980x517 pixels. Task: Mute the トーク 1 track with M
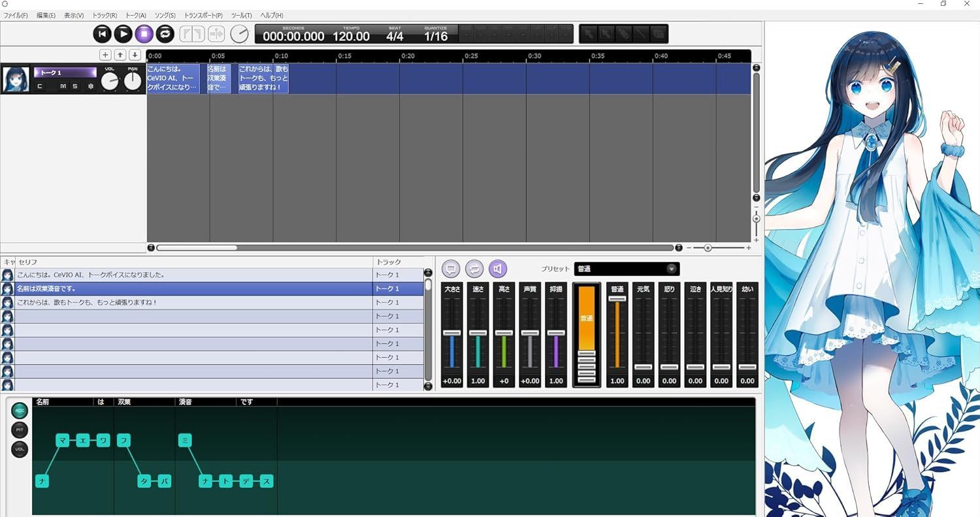[x=63, y=86]
